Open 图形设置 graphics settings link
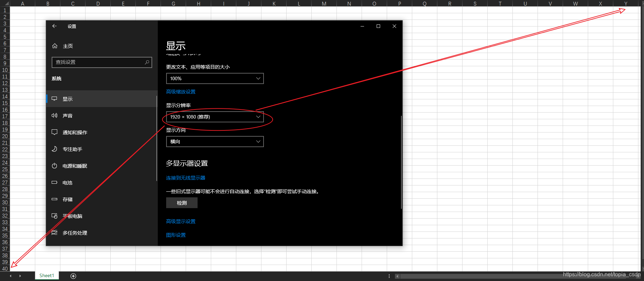Screen dimensions: 644x281 (176, 235)
